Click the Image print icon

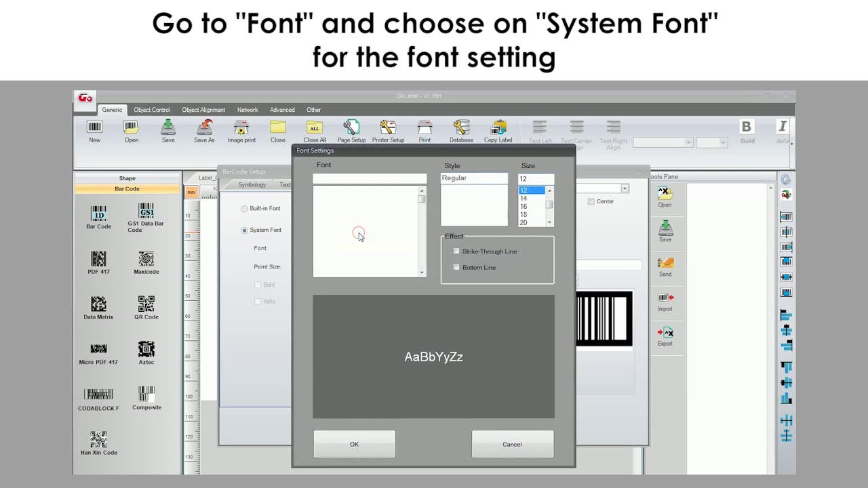click(241, 127)
